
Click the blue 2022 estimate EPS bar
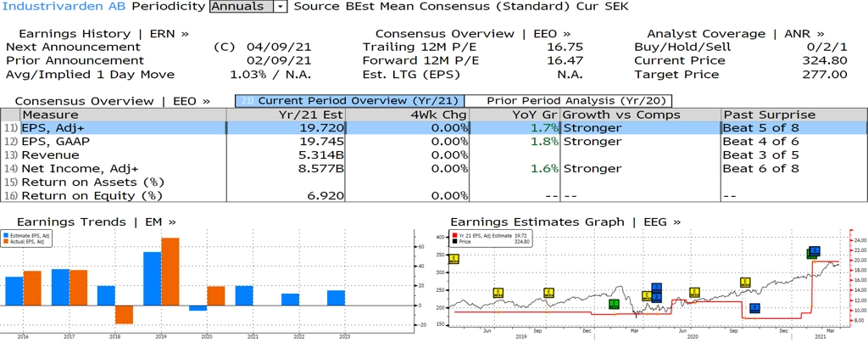290,300
